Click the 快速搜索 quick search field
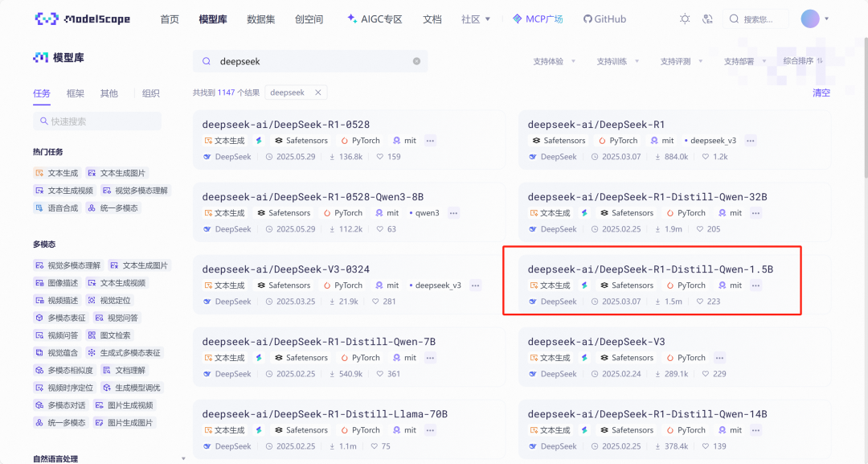This screenshot has height=464, width=868. [x=97, y=121]
